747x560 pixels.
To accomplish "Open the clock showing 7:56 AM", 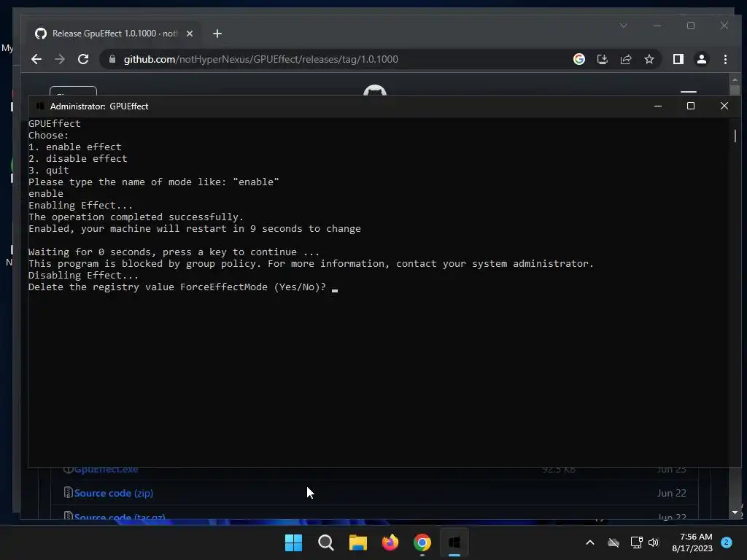I will point(692,542).
